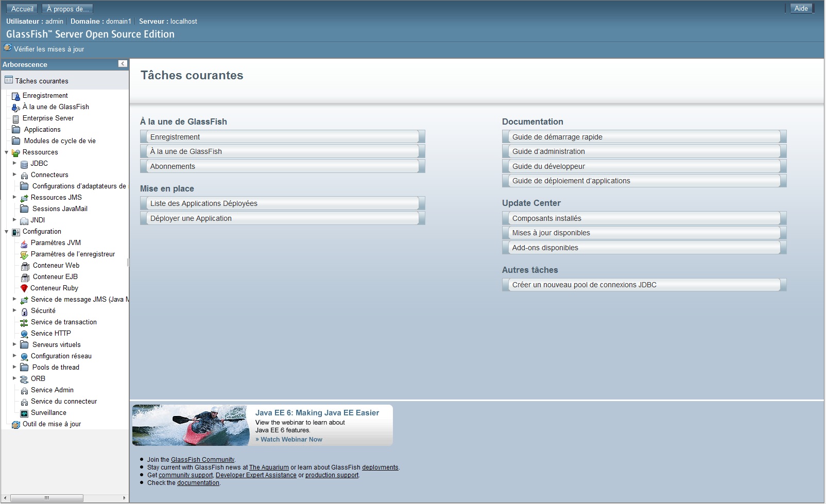Click the Service HTTP globe icon
The height and width of the screenshot is (504, 826).
[24, 334]
